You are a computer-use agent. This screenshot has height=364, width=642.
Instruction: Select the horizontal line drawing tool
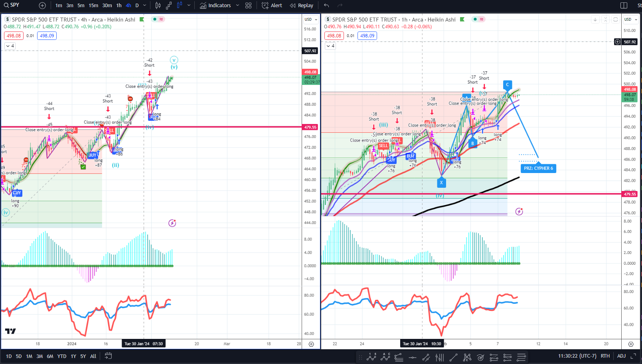[413, 358]
